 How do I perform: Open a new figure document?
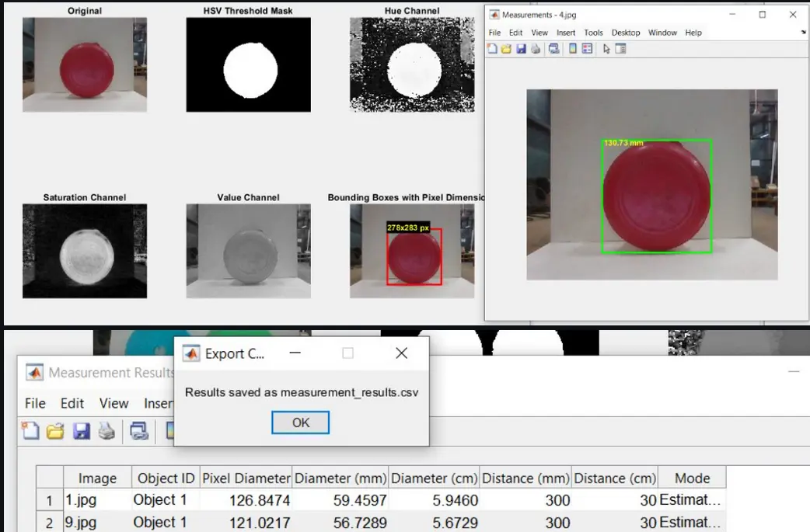[493, 48]
